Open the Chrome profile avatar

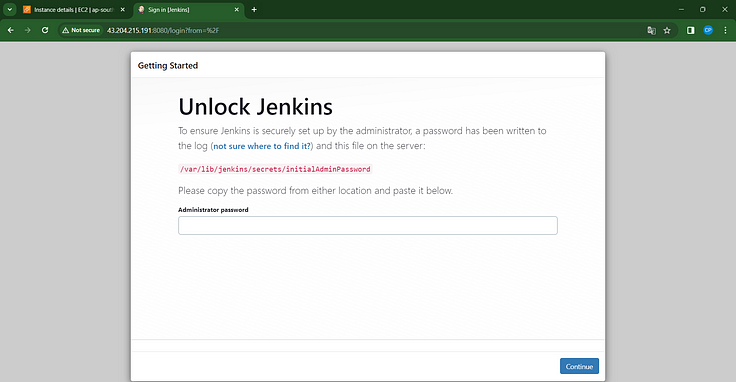(708, 30)
